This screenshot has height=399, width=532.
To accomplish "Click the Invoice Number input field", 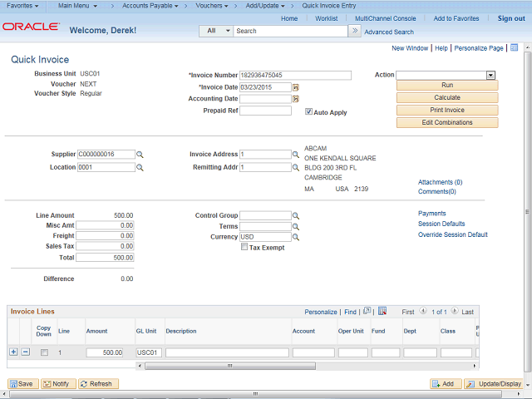I will pos(295,76).
